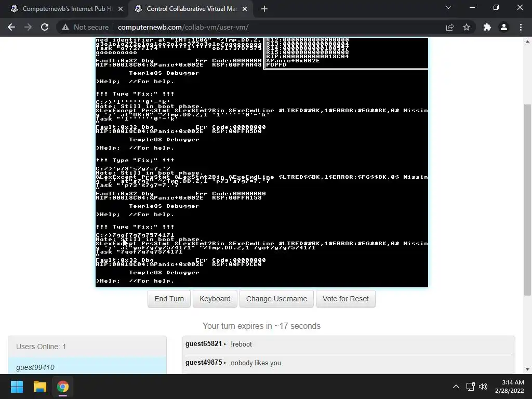Close the Computernewb's Internet Pub tab
532x399 pixels.
121,9
